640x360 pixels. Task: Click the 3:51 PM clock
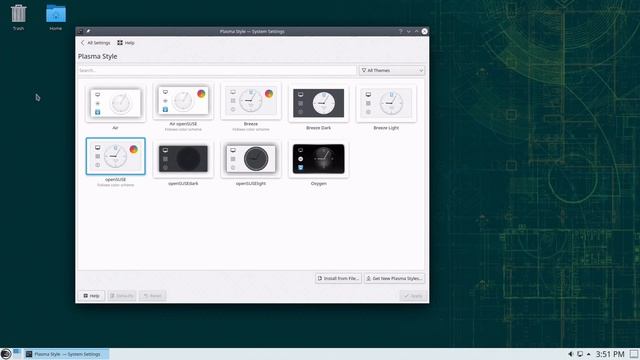[610, 354]
